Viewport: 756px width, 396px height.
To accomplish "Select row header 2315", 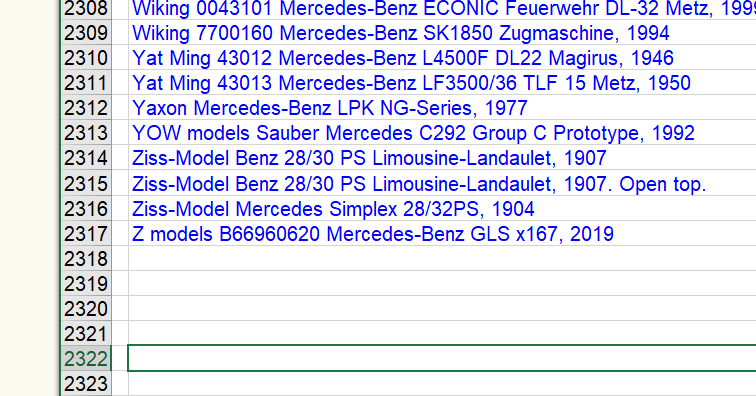I will (86, 183).
